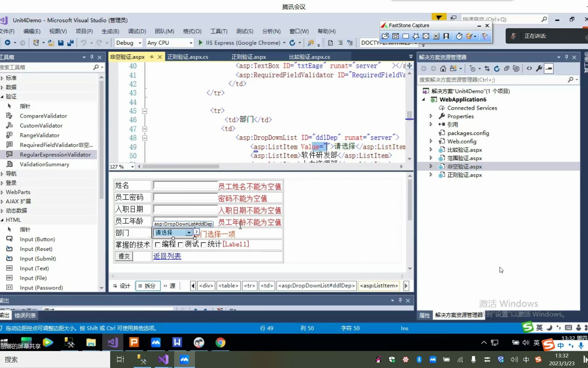Click Sync with Active Document icon

[487, 68]
